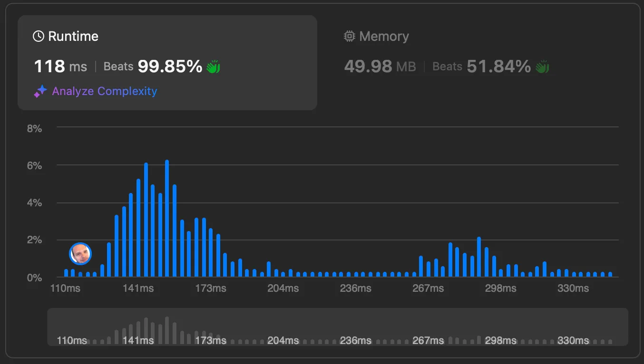Click the gray overview range strip below the chart

click(337, 326)
